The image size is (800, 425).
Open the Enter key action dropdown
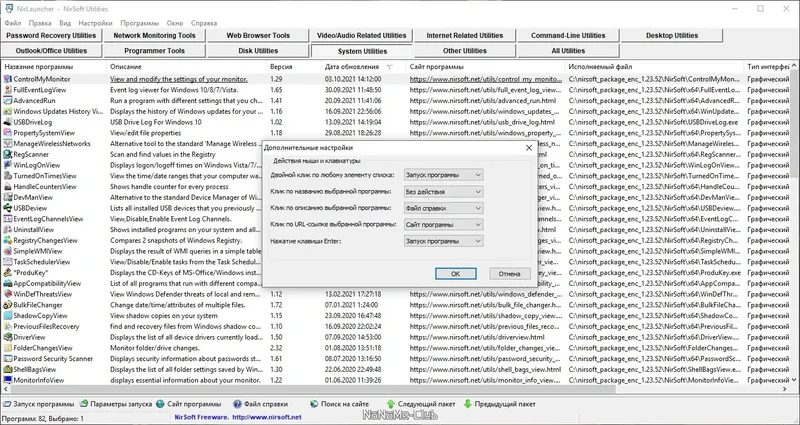443,241
